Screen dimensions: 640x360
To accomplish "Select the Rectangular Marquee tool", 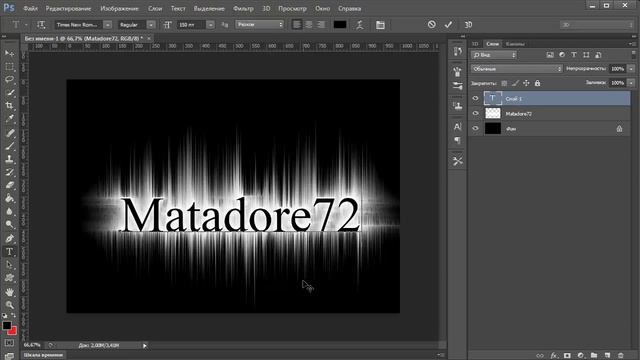I will coord(9,67).
